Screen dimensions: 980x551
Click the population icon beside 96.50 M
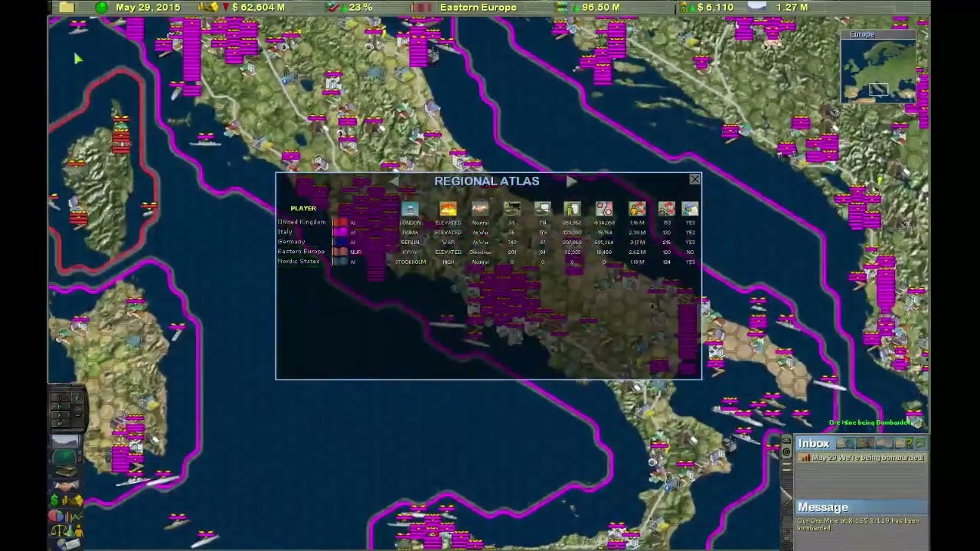(x=563, y=8)
